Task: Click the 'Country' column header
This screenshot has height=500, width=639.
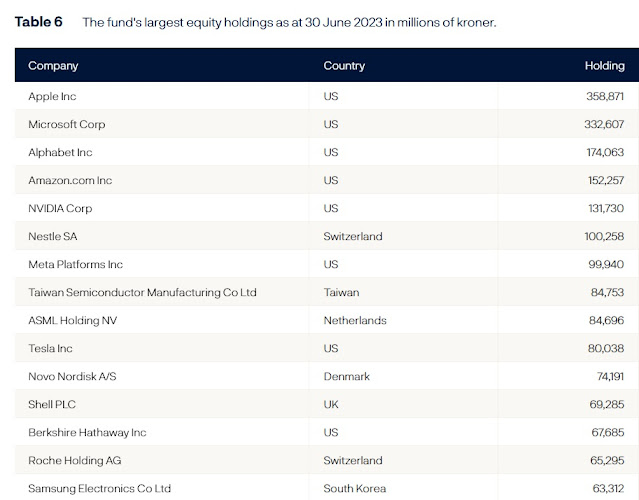Action: click(344, 66)
